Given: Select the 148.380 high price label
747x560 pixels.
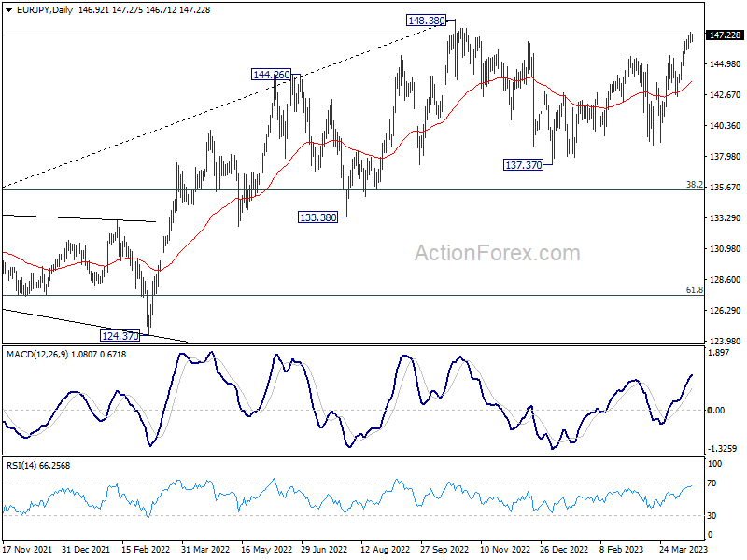Looking at the screenshot, I should 427,21.
